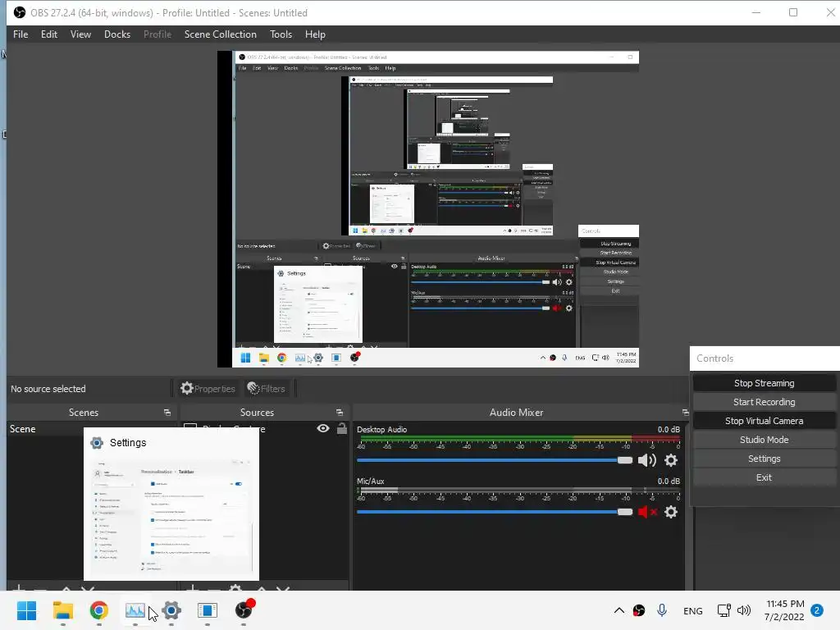Screen dimensions: 840x630
Task: Open the taskbar clock and date
Action: click(x=784, y=610)
